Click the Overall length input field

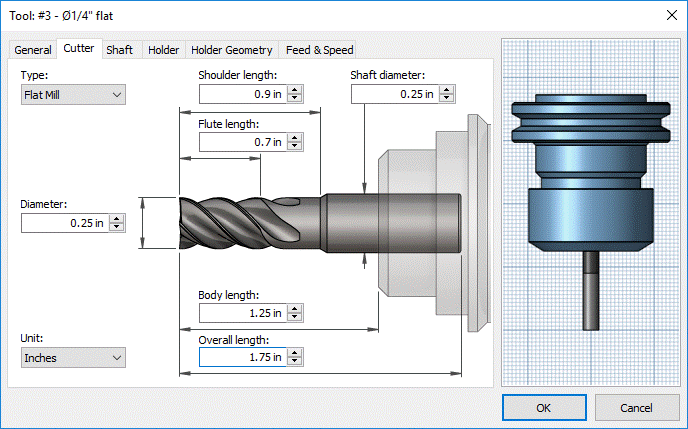click(243, 357)
